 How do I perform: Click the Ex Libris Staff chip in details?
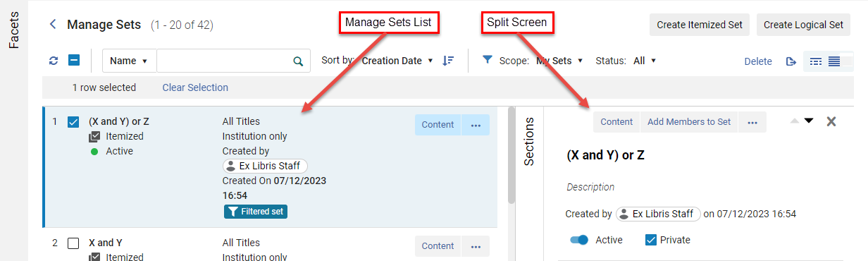coord(658,214)
